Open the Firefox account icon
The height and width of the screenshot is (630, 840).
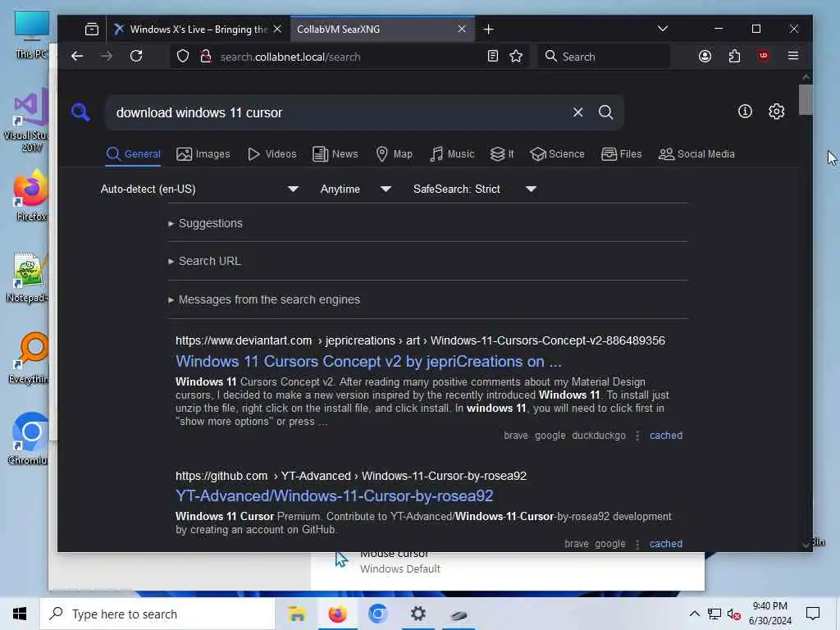(705, 57)
